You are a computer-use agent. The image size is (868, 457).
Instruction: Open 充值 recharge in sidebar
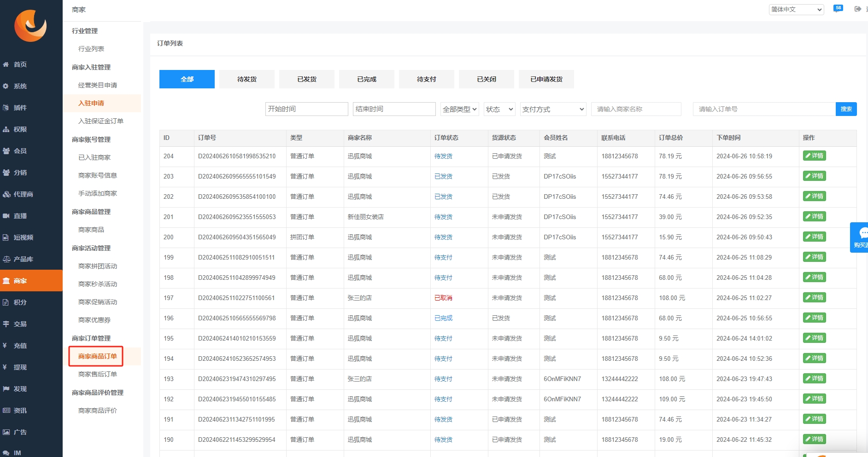pos(31,346)
